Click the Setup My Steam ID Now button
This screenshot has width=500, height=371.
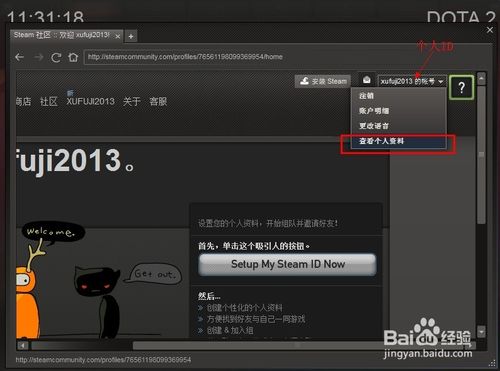287,265
